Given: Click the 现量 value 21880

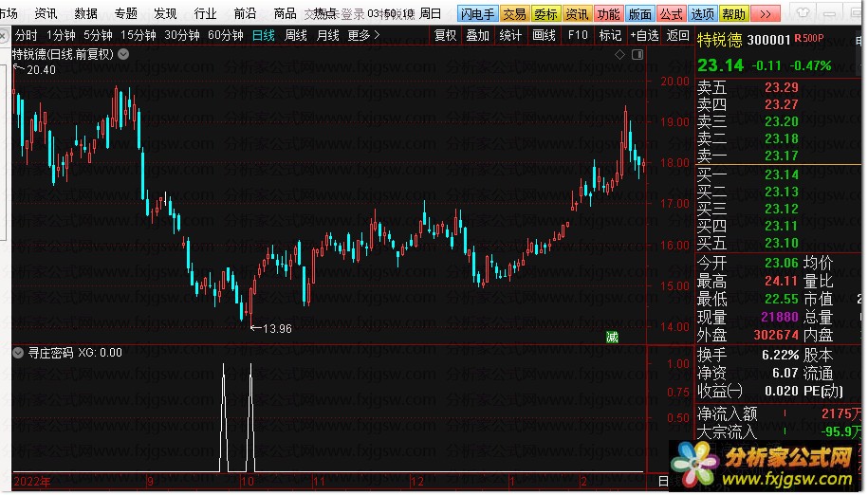Looking at the screenshot, I should (780, 317).
